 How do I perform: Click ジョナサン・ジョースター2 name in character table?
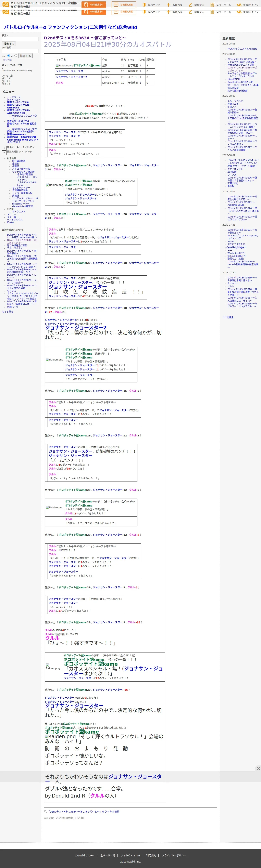point(72,77)
